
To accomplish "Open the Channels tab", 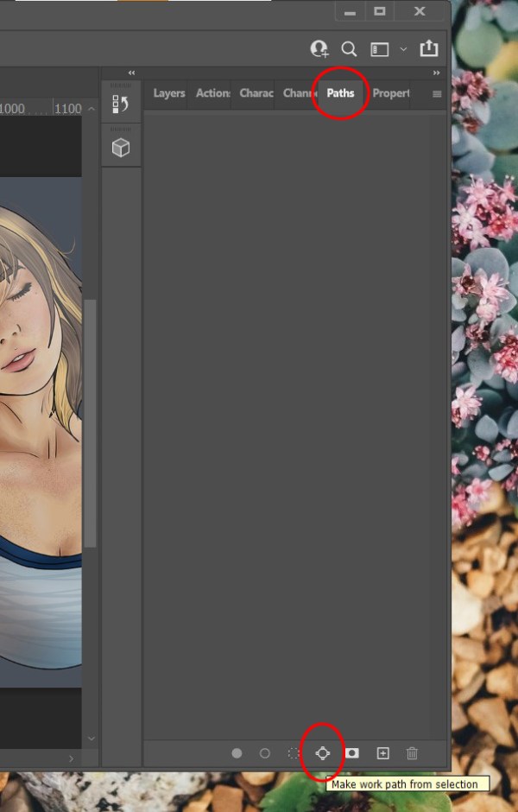I will [299, 93].
